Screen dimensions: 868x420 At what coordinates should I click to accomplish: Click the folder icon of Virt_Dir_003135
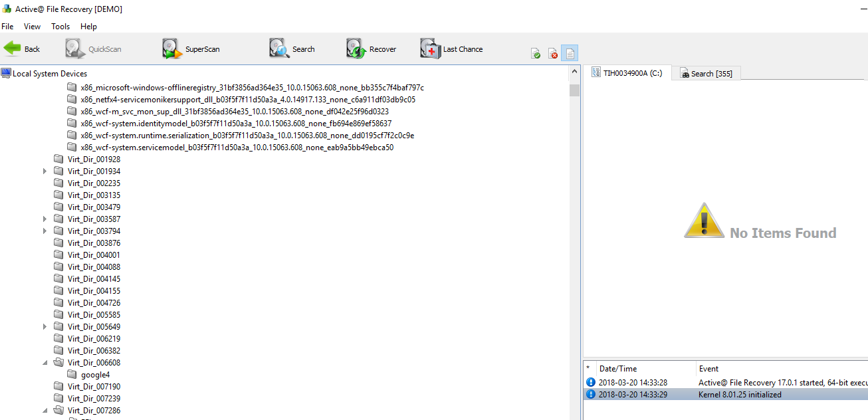tap(58, 195)
